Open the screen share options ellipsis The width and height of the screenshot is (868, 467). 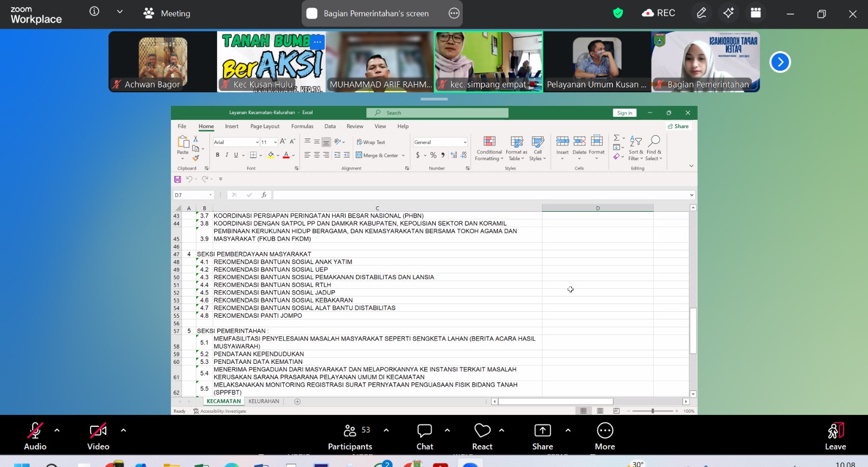click(x=454, y=14)
